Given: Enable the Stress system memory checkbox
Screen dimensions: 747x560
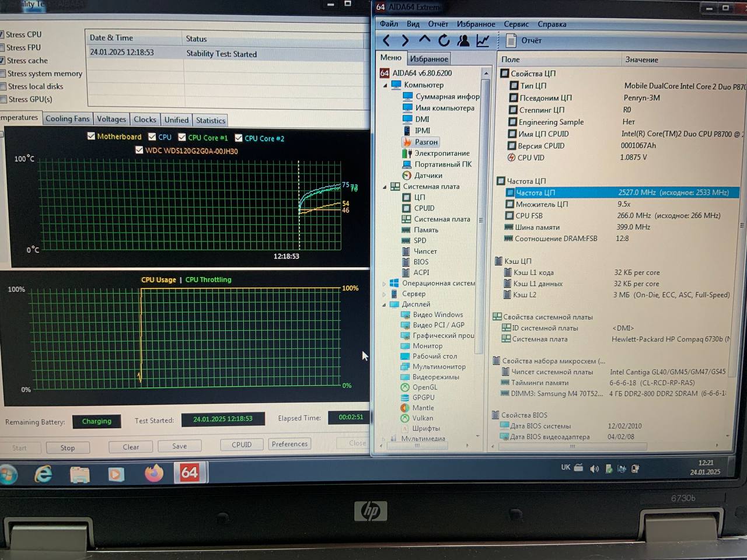Looking at the screenshot, I should 2,73.
